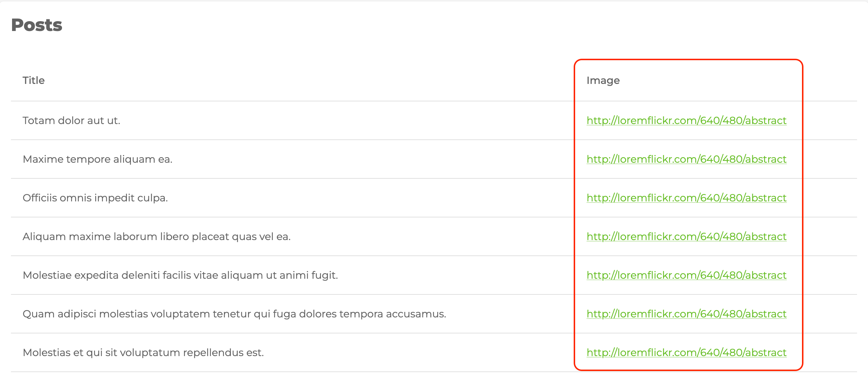The height and width of the screenshot is (386, 868).
Task: Click 'Molestias et qui sit voluptatum' title
Action: point(143,352)
